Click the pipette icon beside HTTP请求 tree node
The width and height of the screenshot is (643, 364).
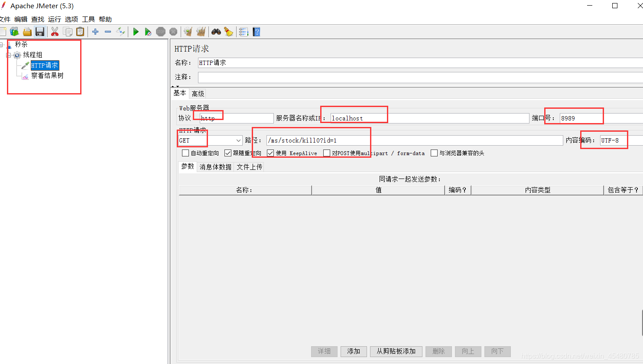[26, 65]
